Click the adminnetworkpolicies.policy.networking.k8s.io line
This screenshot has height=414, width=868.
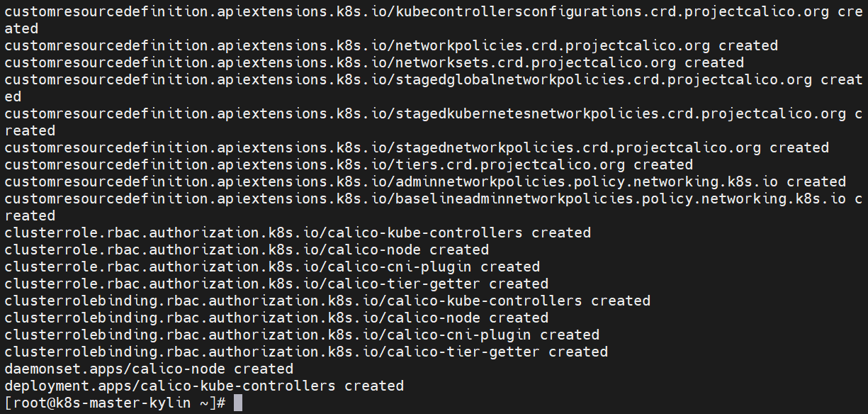425,181
